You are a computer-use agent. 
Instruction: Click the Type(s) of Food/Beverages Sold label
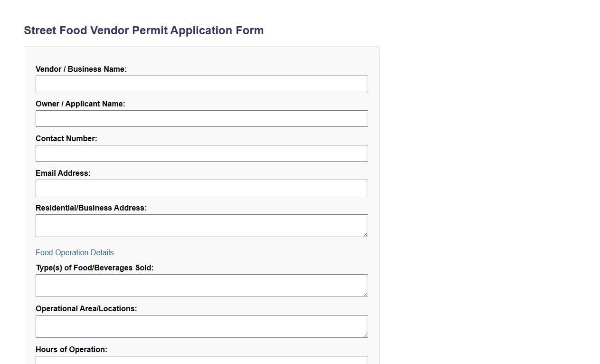[95, 268]
